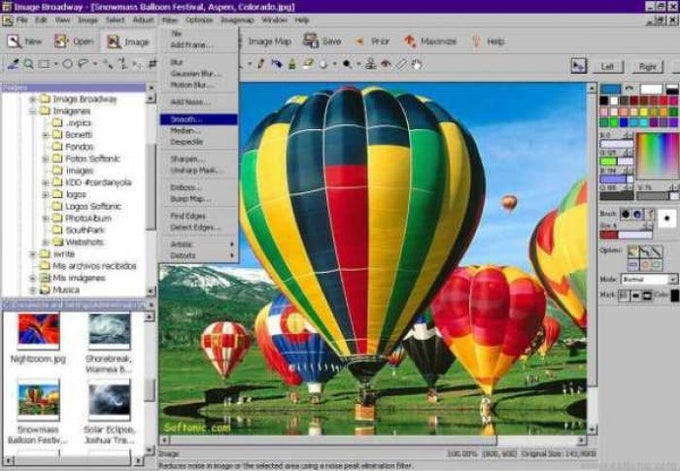Select the lasso selection tool

click(x=83, y=64)
